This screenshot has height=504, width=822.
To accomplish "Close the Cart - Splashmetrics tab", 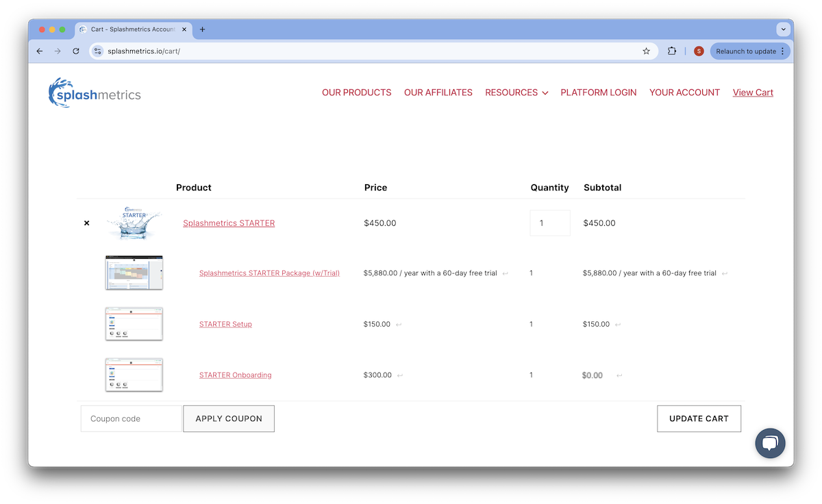I will [184, 29].
